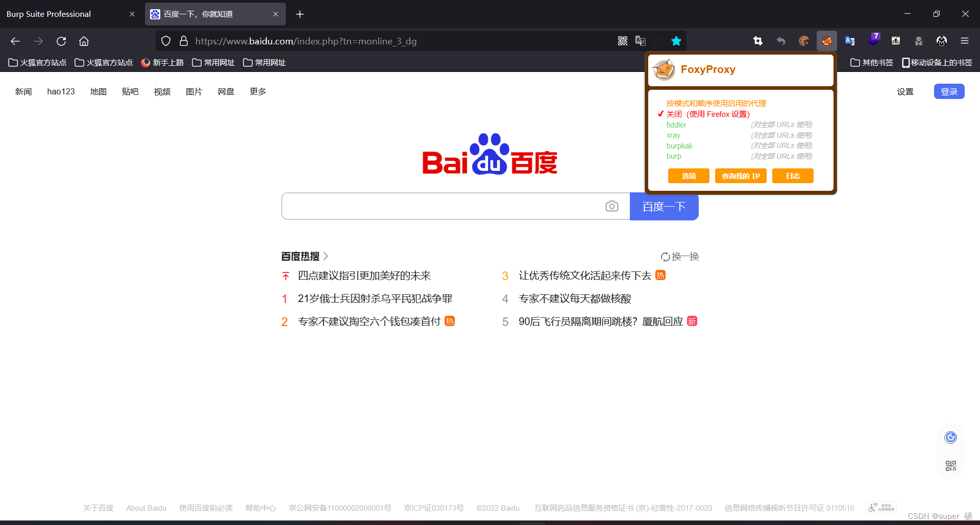Open the purple extension with badge 7
This screenshot has height=525, width=980.
873,40
